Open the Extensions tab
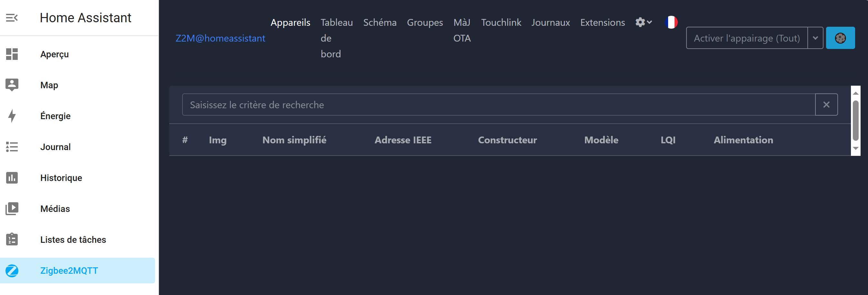 (602, 23)
